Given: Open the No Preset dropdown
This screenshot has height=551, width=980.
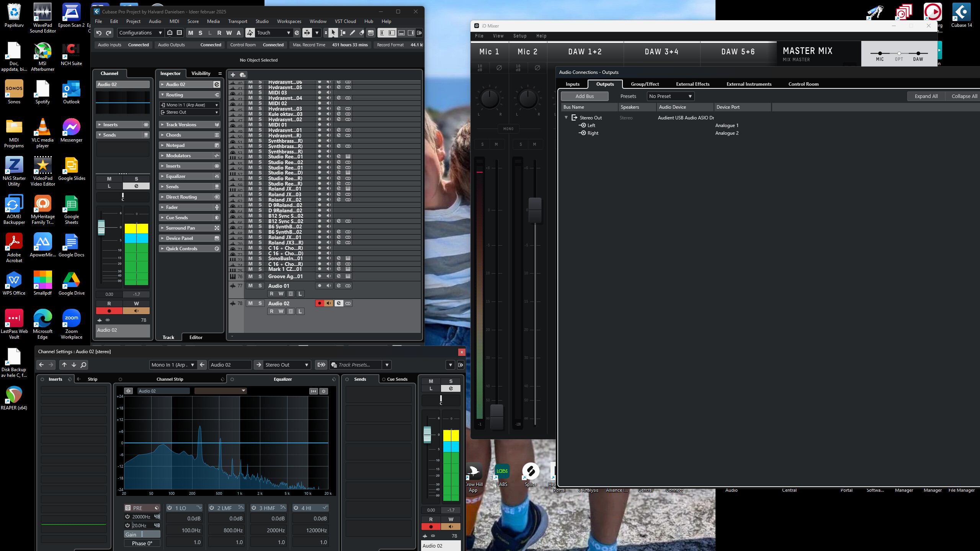Looking at the screenshot, I should point(670,96).
